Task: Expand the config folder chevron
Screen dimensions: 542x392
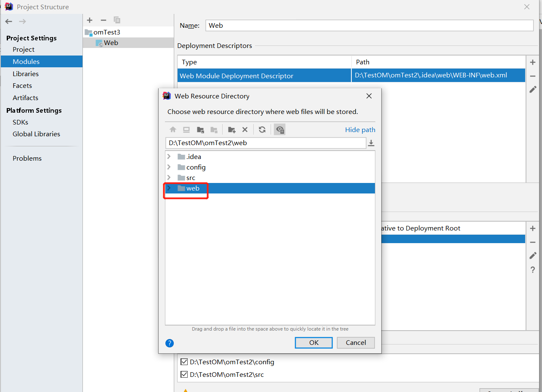Action: click(169, 167)
